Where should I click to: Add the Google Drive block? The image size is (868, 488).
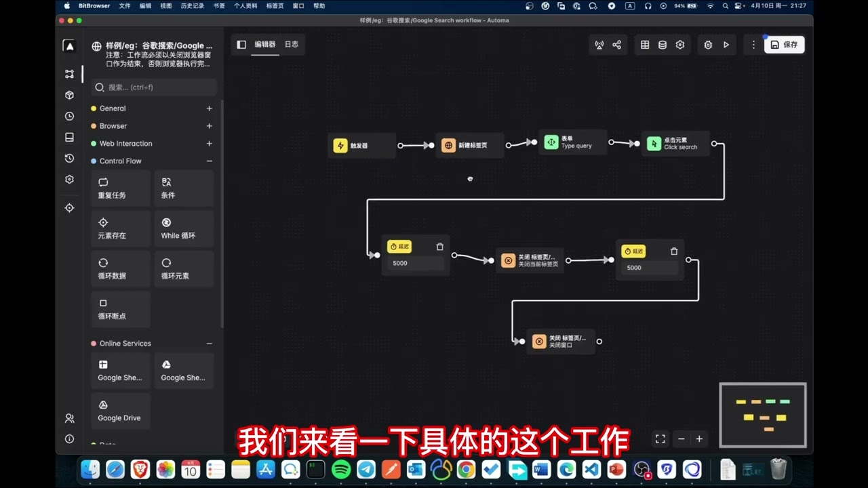tap(121, 411)
